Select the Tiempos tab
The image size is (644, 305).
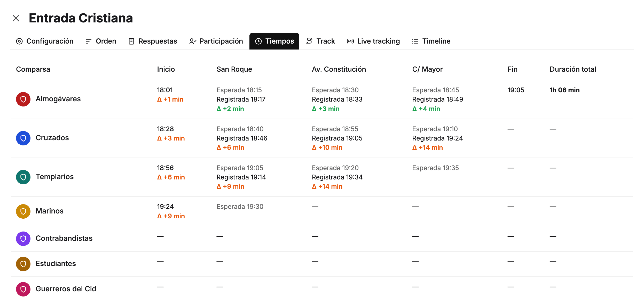coord(274,41)
